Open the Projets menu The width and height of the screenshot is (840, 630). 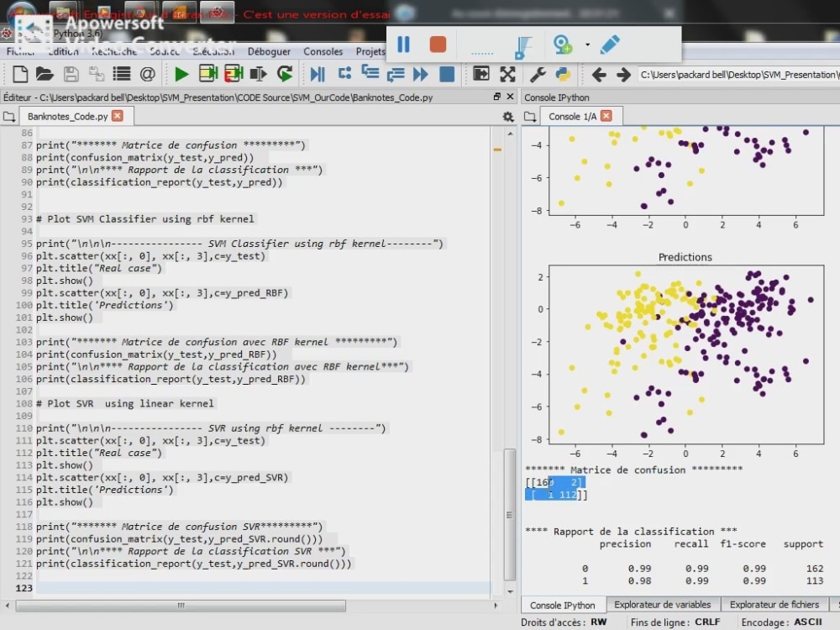tap(370, 51)
